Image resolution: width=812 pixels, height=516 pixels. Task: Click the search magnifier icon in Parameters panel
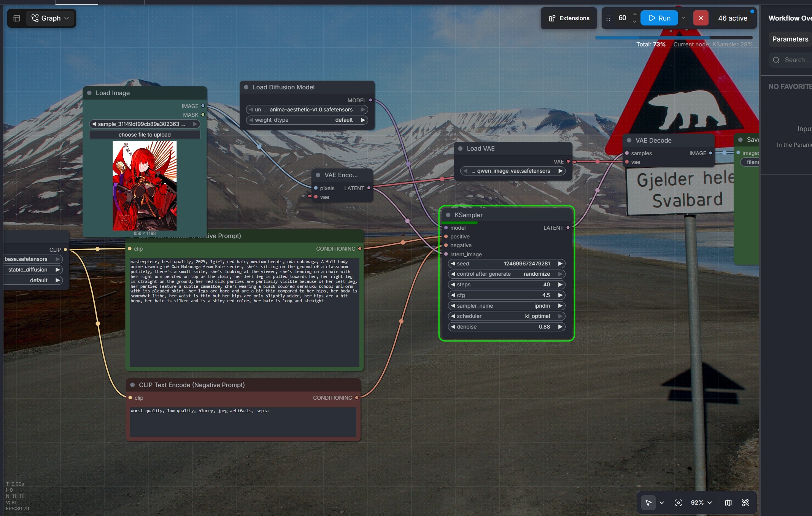click(776, 60)
